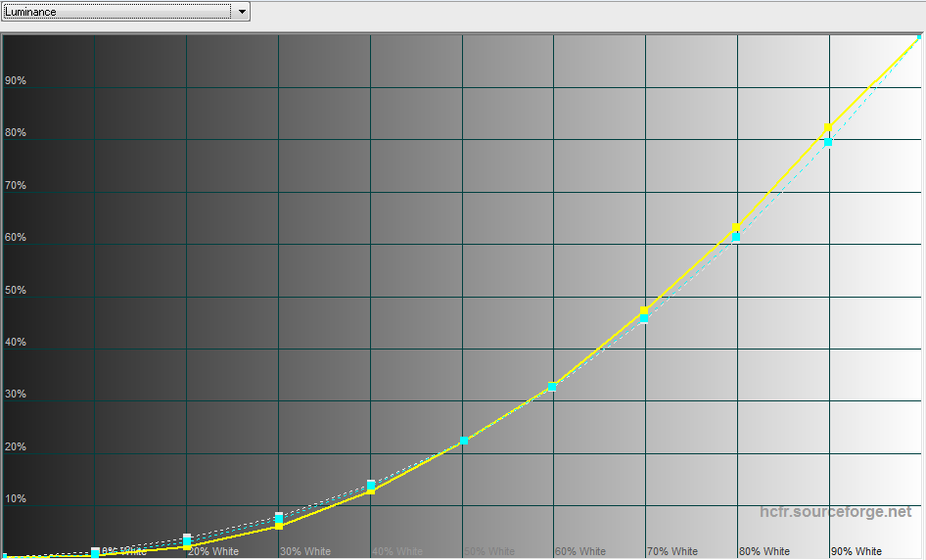The width and height of the screenshot is (926, 560).
Task: Click the '80% White' horizontal axis label
Action: click(764, 551)
